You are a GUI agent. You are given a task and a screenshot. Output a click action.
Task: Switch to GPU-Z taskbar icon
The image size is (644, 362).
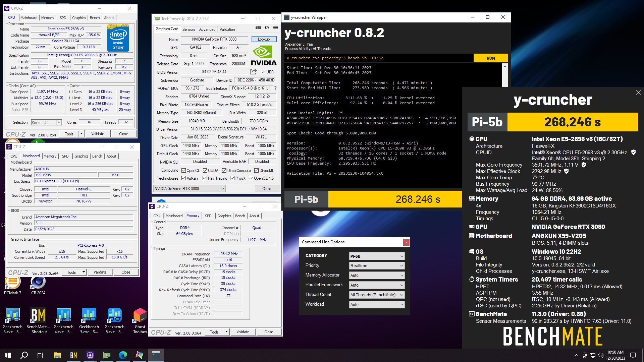(x=107, y=355)
